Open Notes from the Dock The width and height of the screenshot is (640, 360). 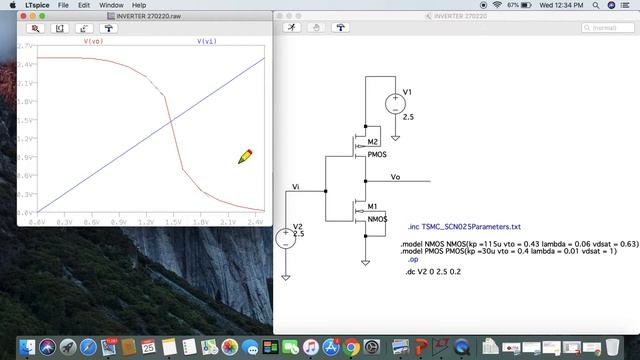coord(169,347)
